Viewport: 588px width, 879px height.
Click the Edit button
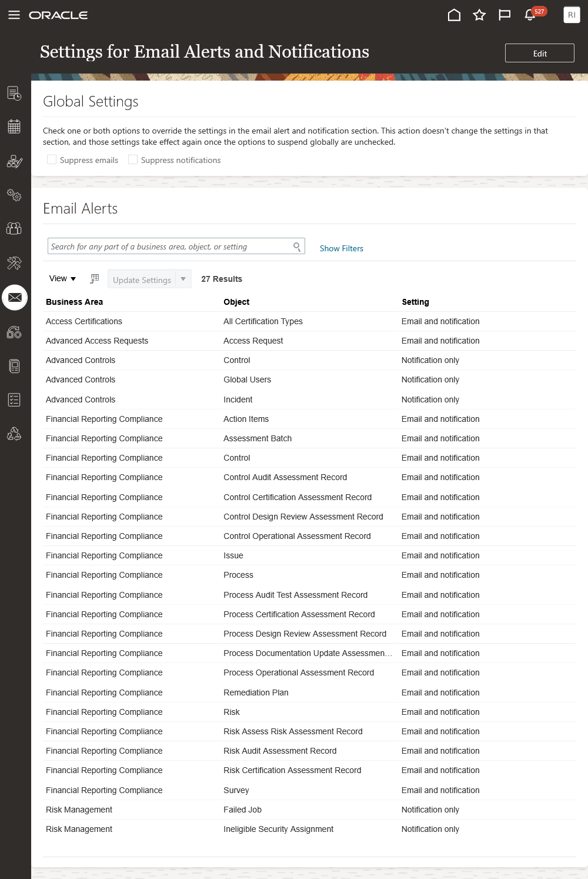[x=539, y=53]
